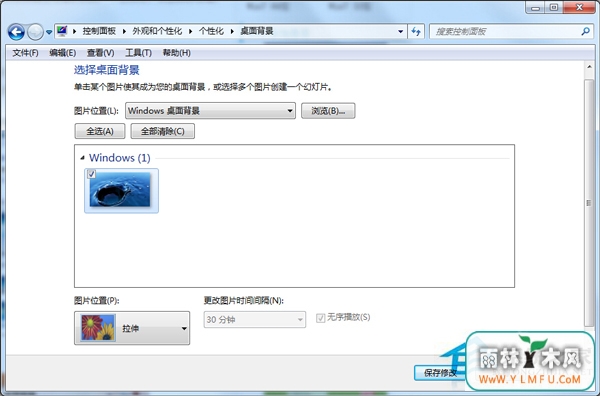Refresh the page with the refresh icon
Screen dimensions: 600x396
(x=416, y=31)
